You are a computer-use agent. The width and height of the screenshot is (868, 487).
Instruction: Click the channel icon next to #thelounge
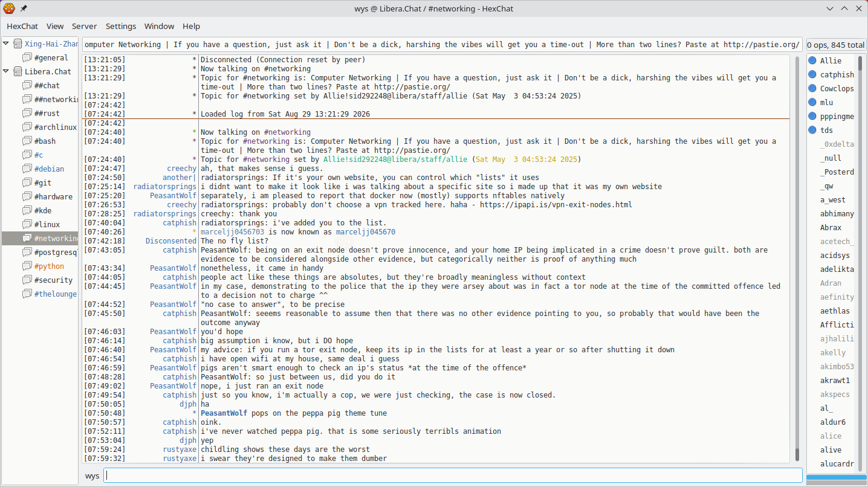tap(27, 294)
